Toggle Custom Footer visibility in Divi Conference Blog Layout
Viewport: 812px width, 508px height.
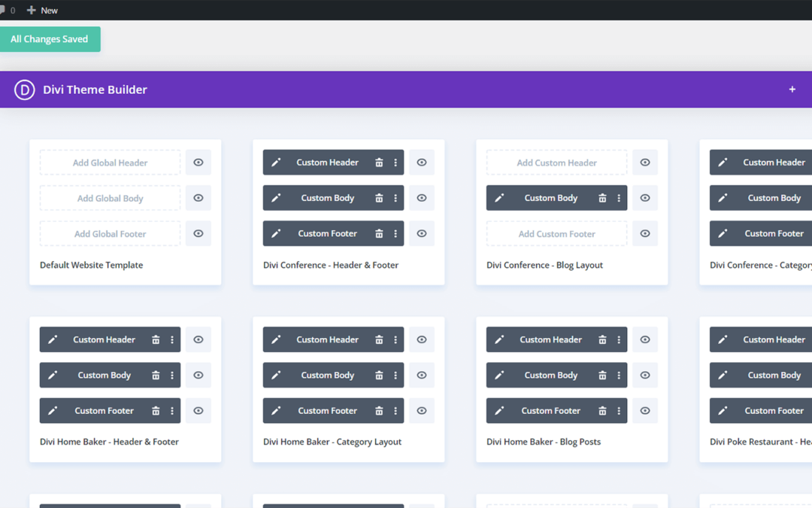[645, 234]
